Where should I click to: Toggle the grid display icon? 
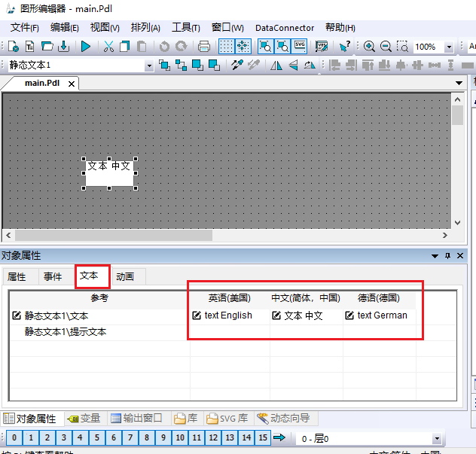coord(226,47)
